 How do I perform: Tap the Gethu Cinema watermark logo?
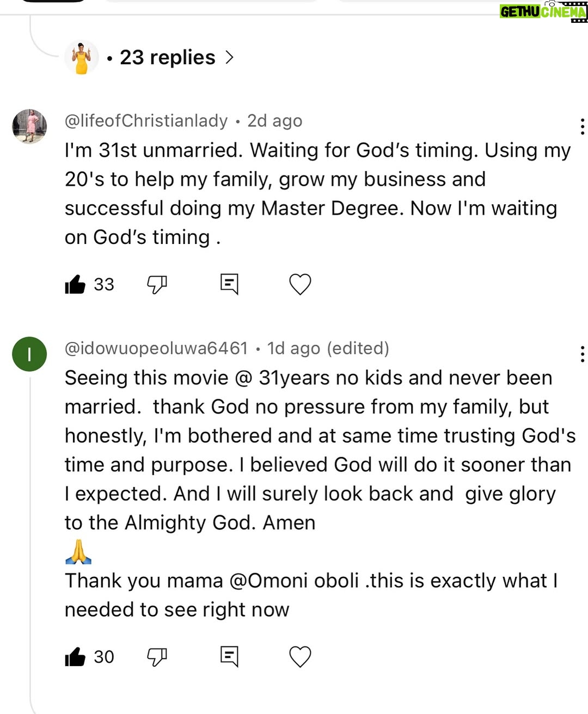pos(543,11)
